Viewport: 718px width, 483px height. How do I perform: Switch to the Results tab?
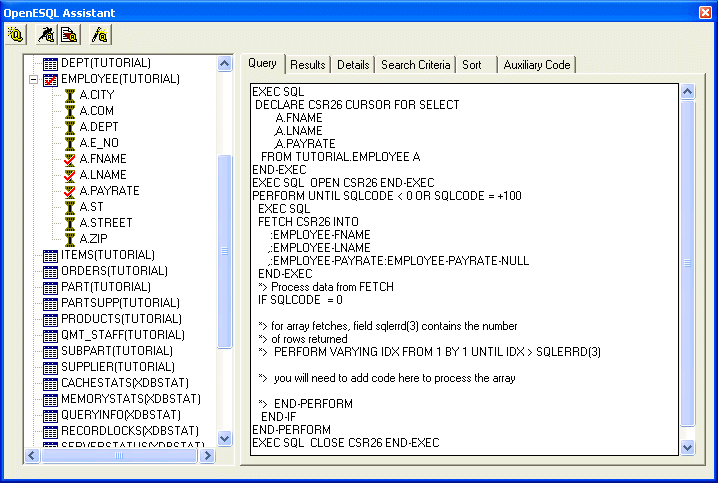(x=307, y=65)
